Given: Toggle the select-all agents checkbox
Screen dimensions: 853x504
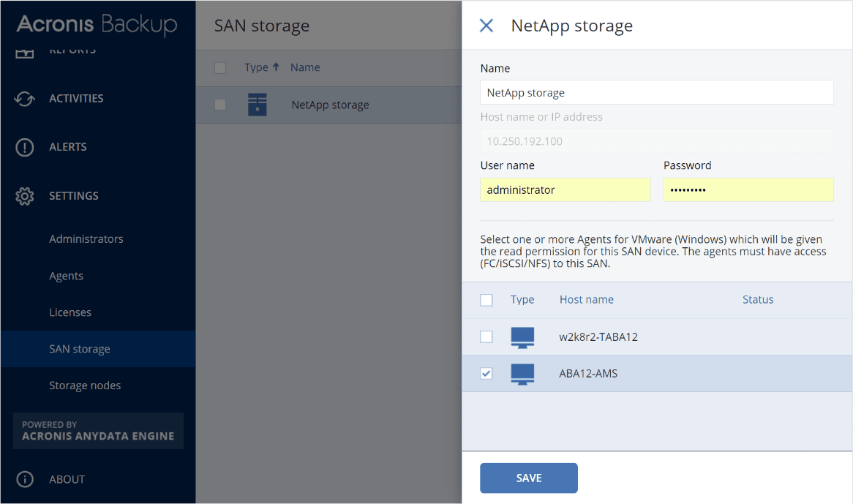Looking at the screenshot, I should [x=486, y=300].
